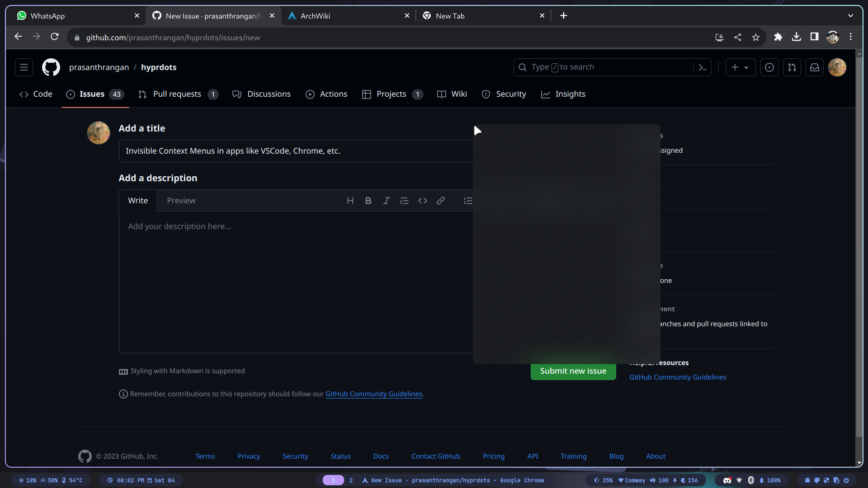868x488 pixels.
Task: Expand the hamburger menu on the left
Action: pos(24,67)
